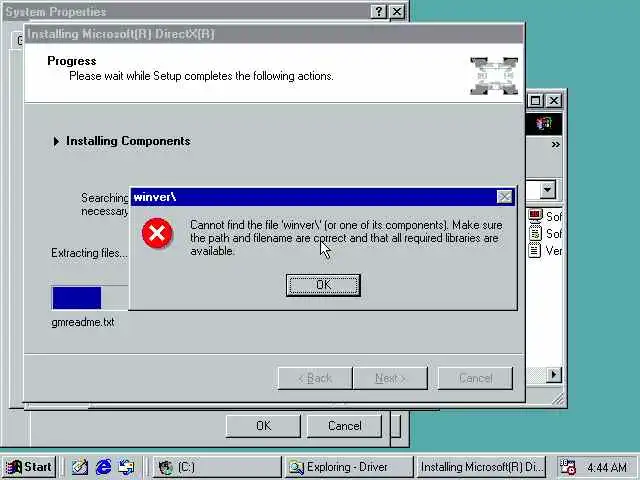This screenshot has width=640, height=480.
Task: Click Cancel in System Properties window
Action: (x=344, y=426)
